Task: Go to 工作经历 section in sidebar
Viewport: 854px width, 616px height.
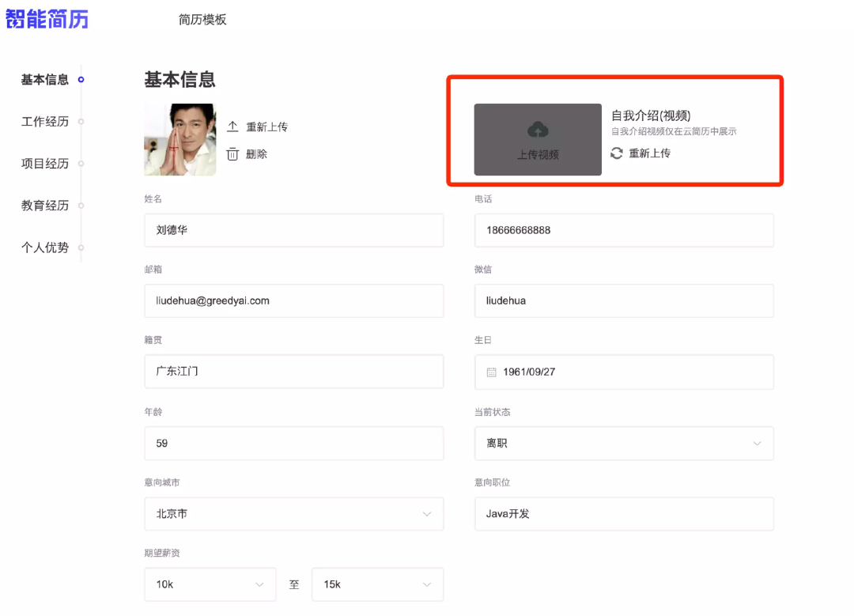Action: [45, 122]
